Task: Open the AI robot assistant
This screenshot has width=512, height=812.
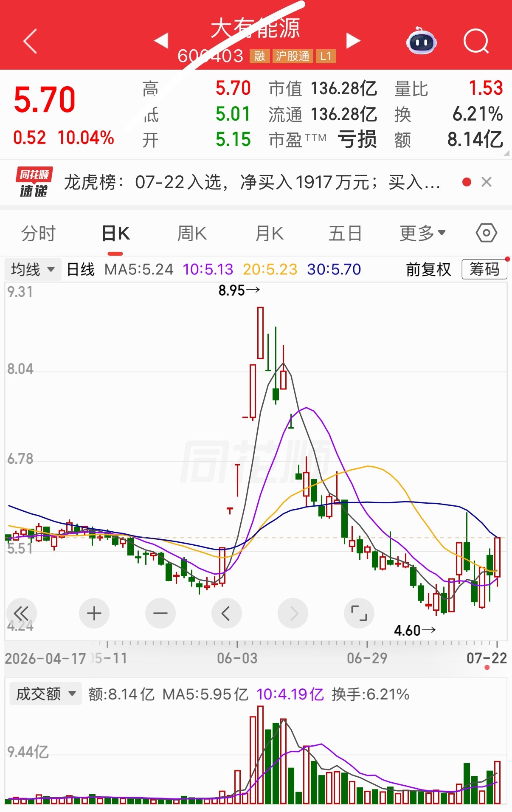Action: [421, 41]
